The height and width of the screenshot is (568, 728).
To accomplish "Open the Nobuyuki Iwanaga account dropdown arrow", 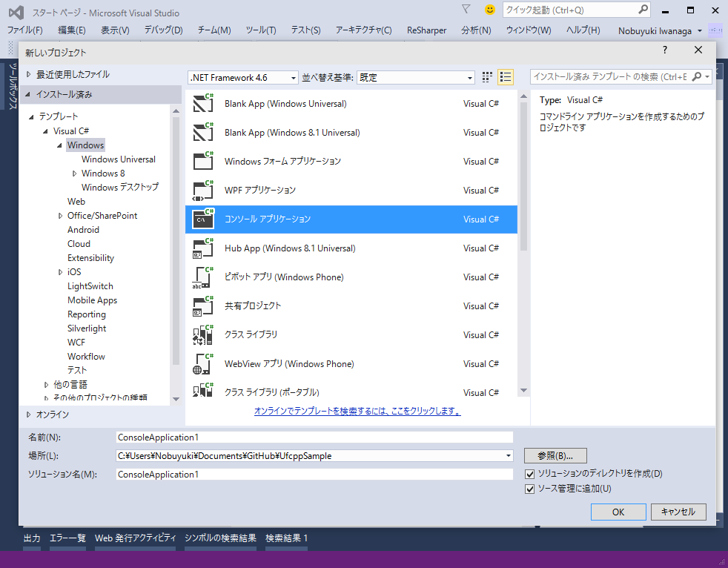I will tap(700, 31).
